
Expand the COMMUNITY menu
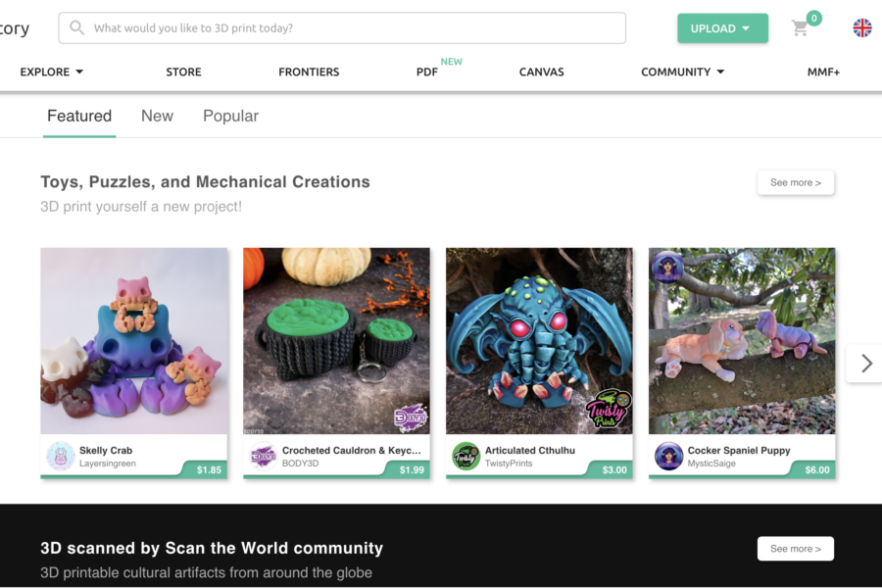[682, 72]
